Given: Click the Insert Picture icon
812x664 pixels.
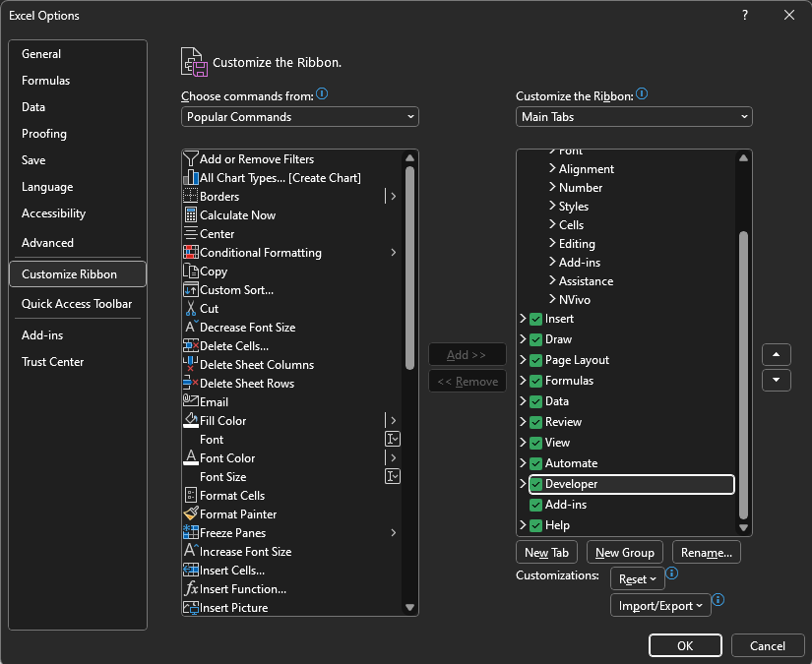Looking at the screenshot, I should [191, 608].
